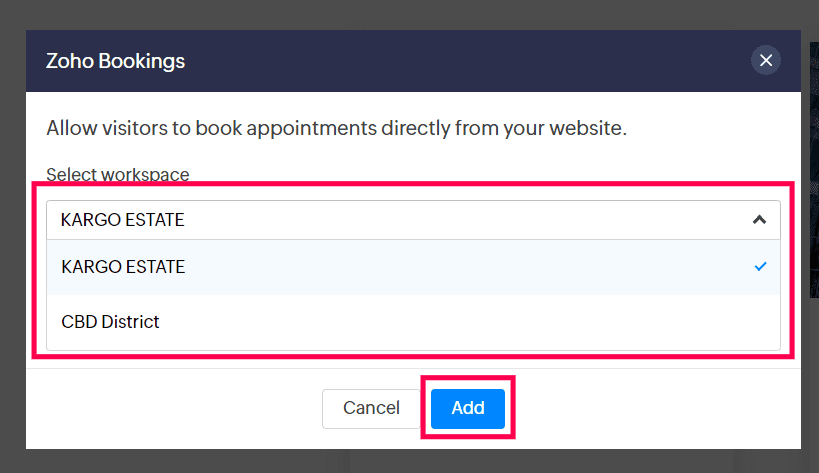The height and width of the screenshot is (473, 819).
Task: Click the website preview strip behind the dialog
Action: tap(814, 170)
